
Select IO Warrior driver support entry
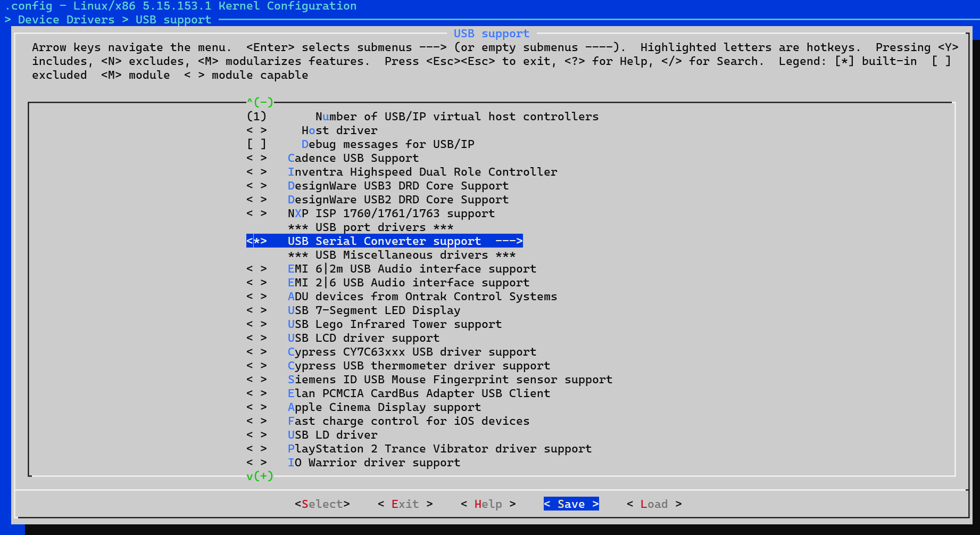(x=353, y=463)
